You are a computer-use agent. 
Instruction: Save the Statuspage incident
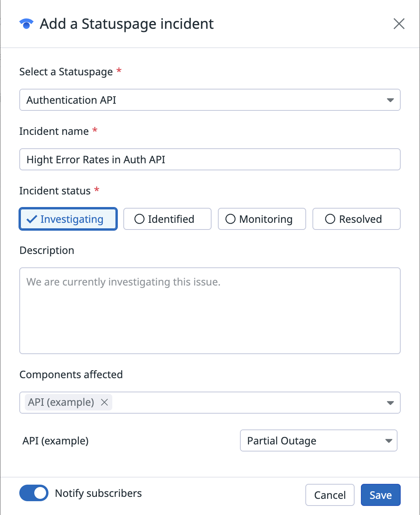point(380,495)
